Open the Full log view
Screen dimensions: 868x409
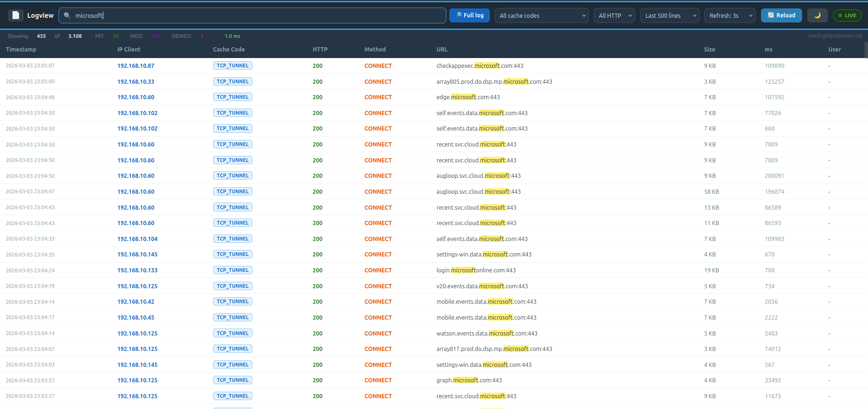470,15
